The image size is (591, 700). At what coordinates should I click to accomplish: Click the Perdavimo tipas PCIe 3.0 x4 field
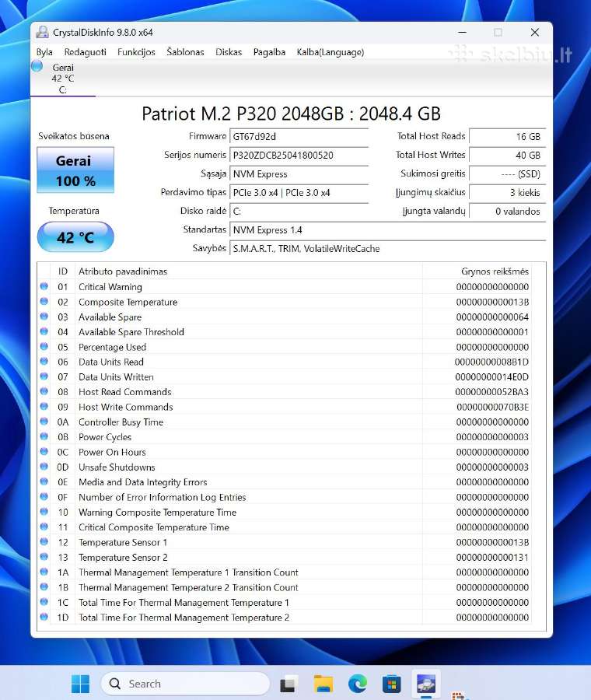[299, 193]
